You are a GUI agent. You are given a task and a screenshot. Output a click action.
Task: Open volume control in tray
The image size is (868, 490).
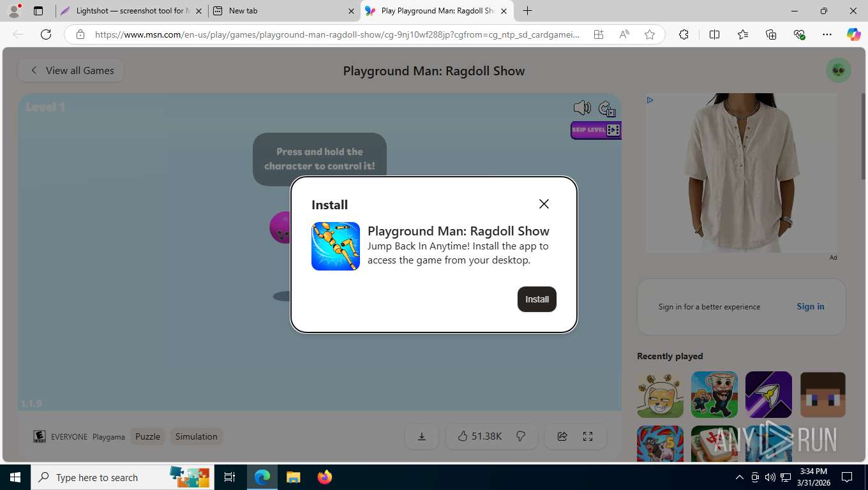coord(770,477)
